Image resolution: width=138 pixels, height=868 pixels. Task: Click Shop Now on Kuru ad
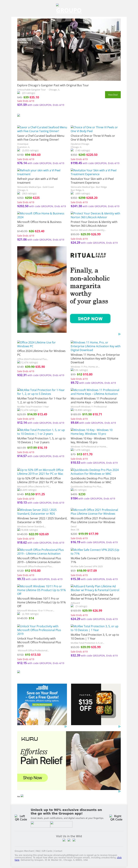click(x=33, y=778)
